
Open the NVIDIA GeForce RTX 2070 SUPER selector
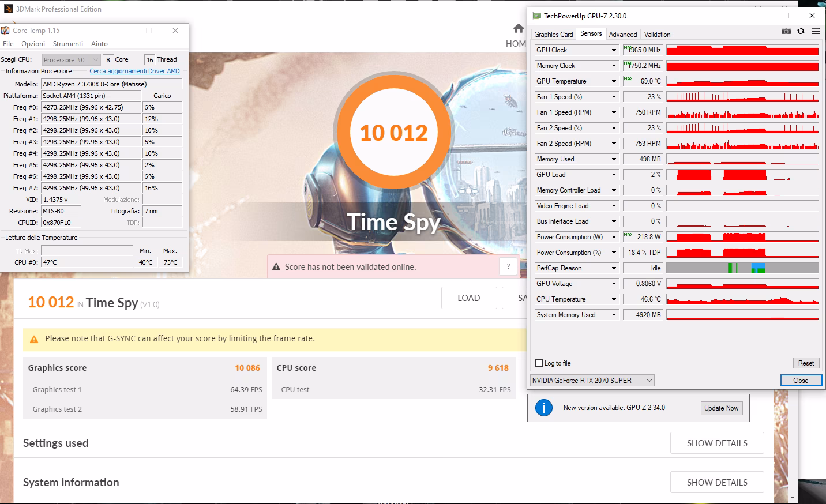coord(592,380)
